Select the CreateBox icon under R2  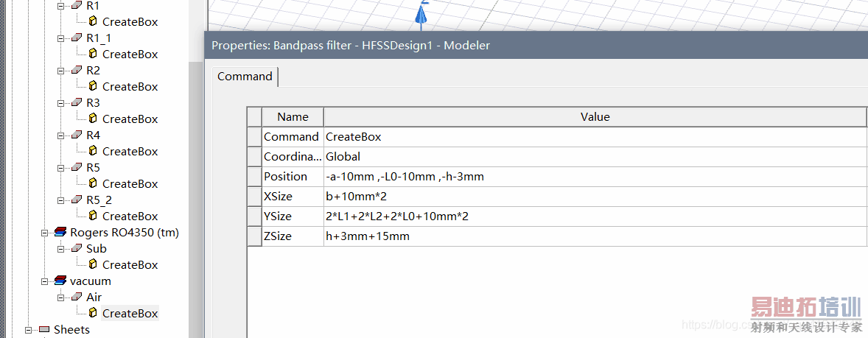[x=93, y=86]
